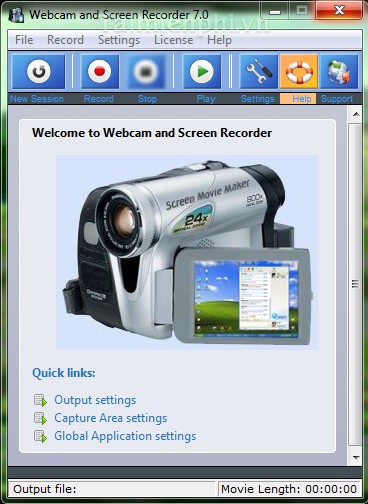Image resolution: width=368 pixels, height=504 pixels.
Task: Open the License menu
Action: pos(173,40)
